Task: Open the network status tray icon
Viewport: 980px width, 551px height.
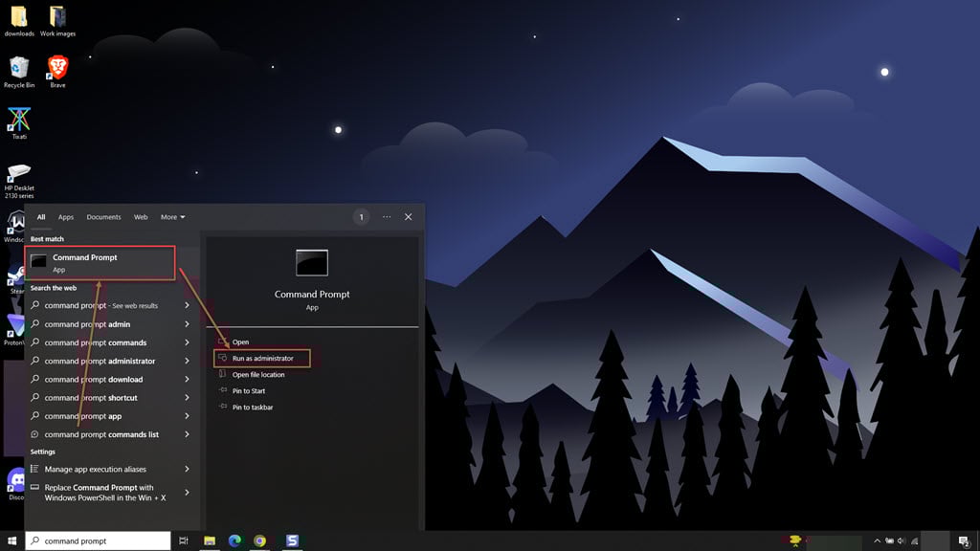Action: coord(914,541)
